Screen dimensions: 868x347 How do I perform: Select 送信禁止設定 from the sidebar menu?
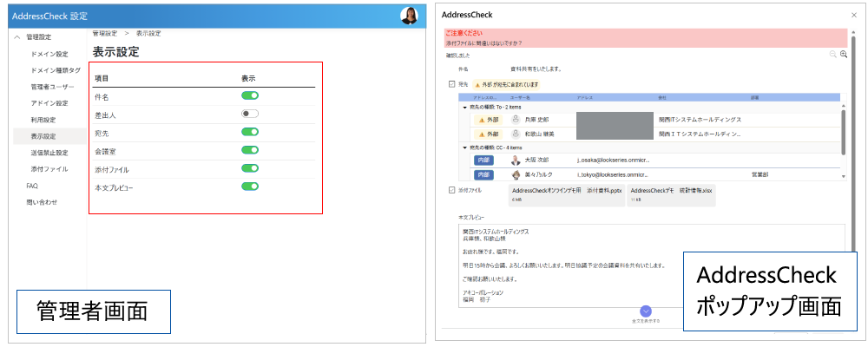49,153
